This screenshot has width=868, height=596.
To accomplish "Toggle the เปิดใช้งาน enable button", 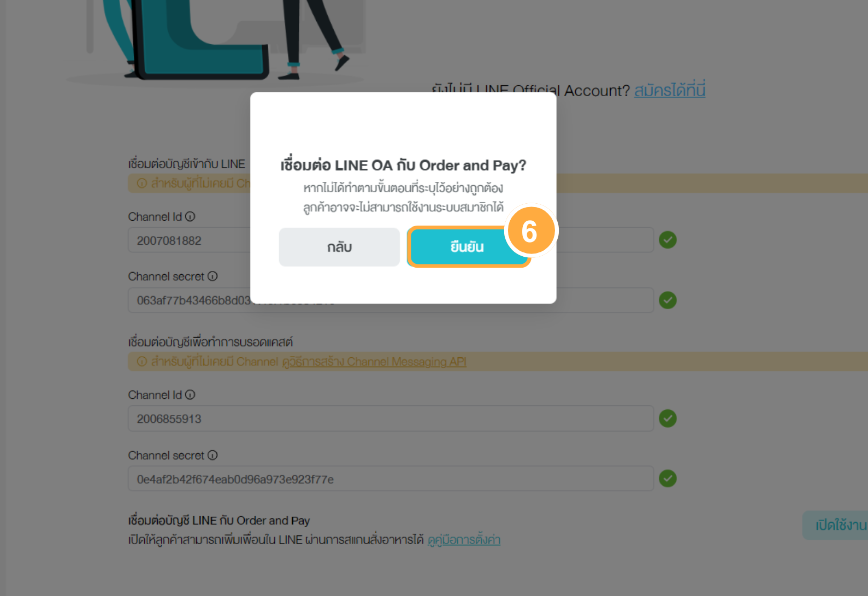I will click(x=835, y=526).
